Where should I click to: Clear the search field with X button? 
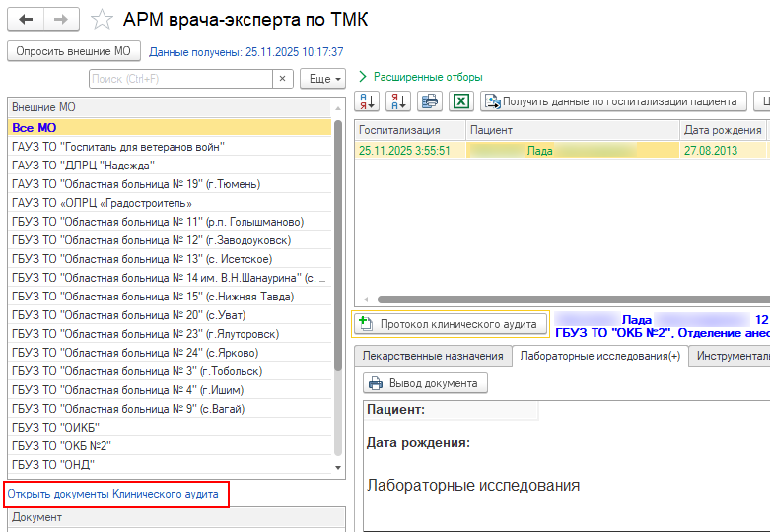click(x=282, y=79)
